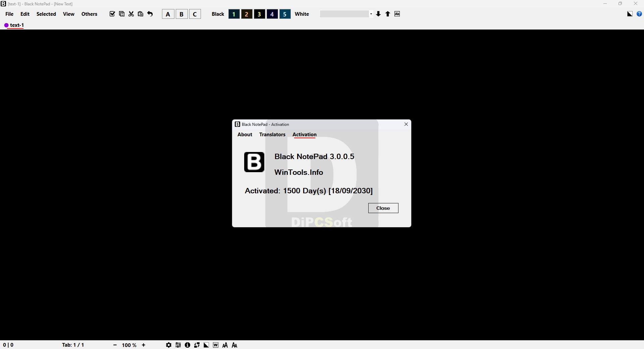Click the sliders options icon in status bar

178,345
